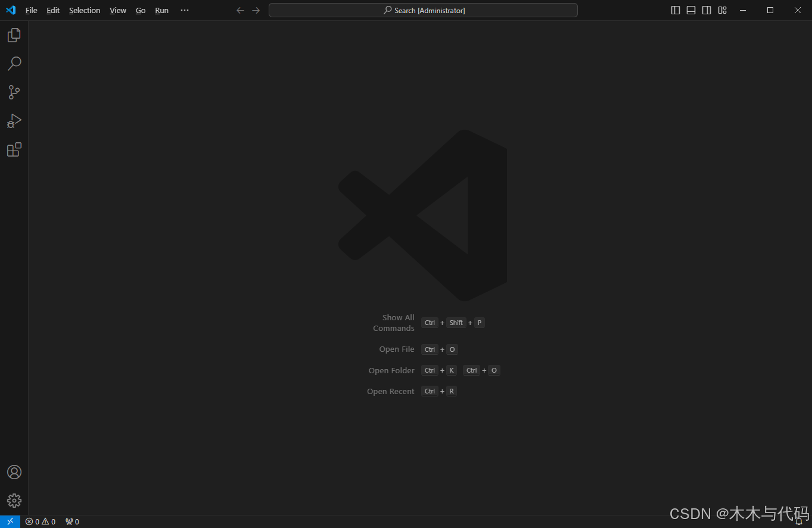
Task: Click the Shift key hint
Action: tap(456, 323)
